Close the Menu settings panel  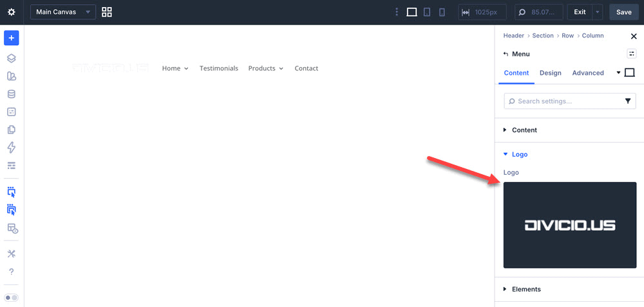point(634,36)
